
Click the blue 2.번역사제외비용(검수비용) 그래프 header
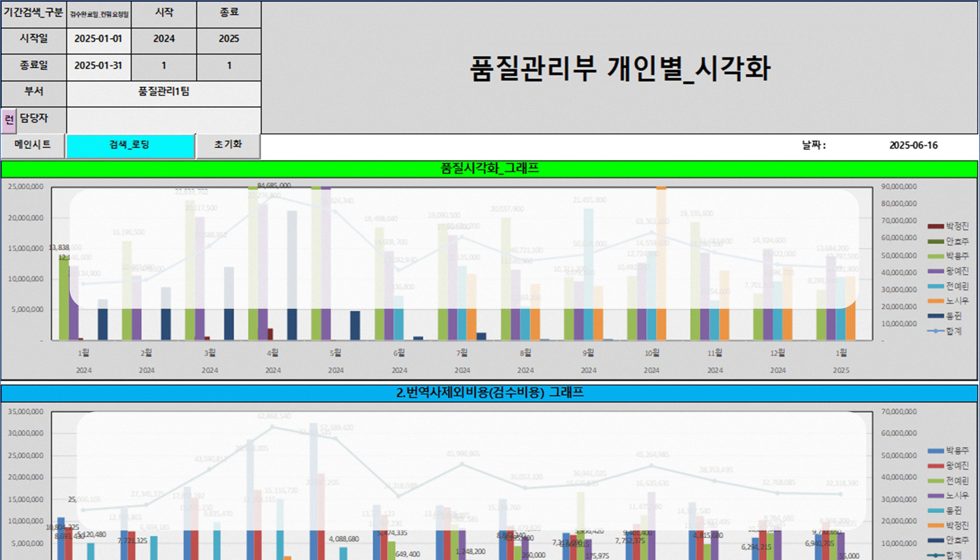pyautogui.click(x=489, y=393)
